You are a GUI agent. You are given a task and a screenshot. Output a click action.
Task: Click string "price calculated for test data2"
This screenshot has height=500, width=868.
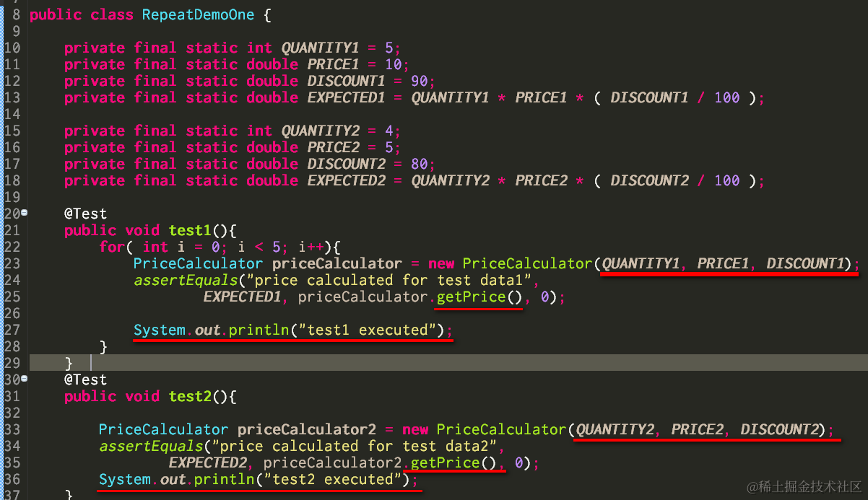354,446
